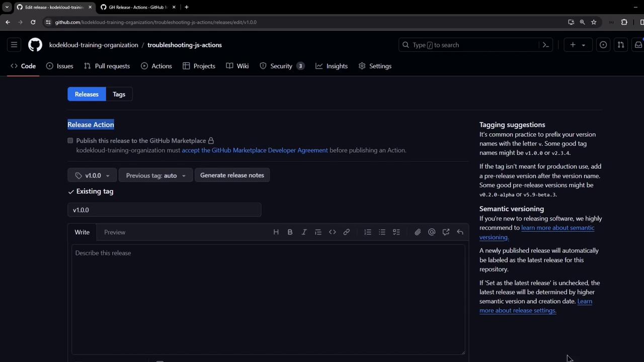Reference an issue or pull request icon
The image size is (644, 362).
click(x=446, y=232)
